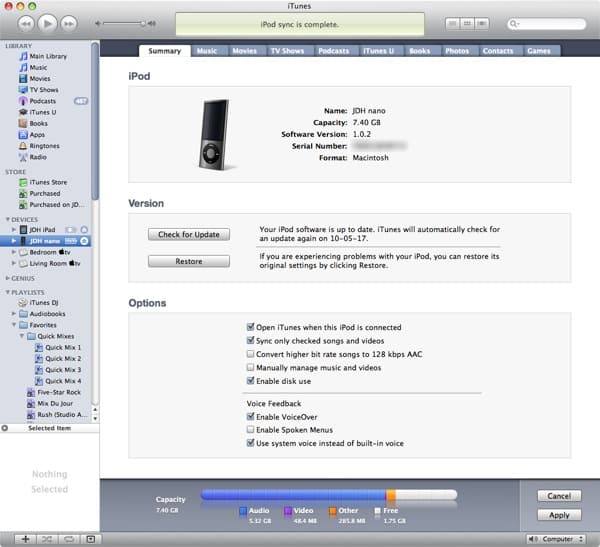
Task: Click the volume slider in toolbar
Action: coord(125,22)
